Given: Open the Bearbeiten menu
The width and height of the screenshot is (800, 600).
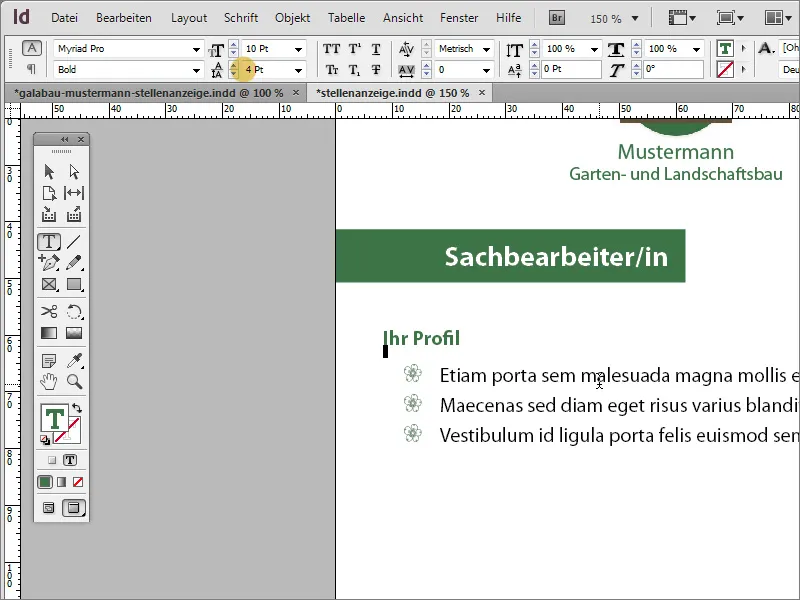Looking at the screenshot, I should click(124, 18).
